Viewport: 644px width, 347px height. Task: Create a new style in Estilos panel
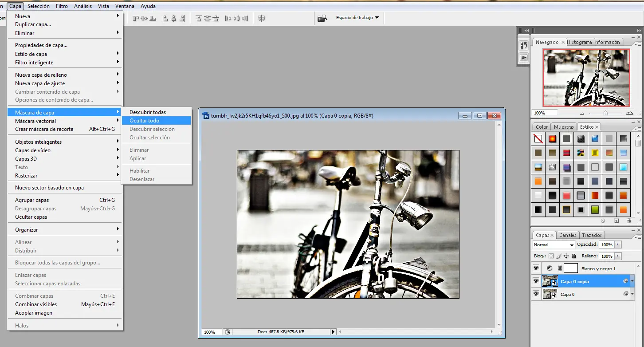tap(617, 221)
